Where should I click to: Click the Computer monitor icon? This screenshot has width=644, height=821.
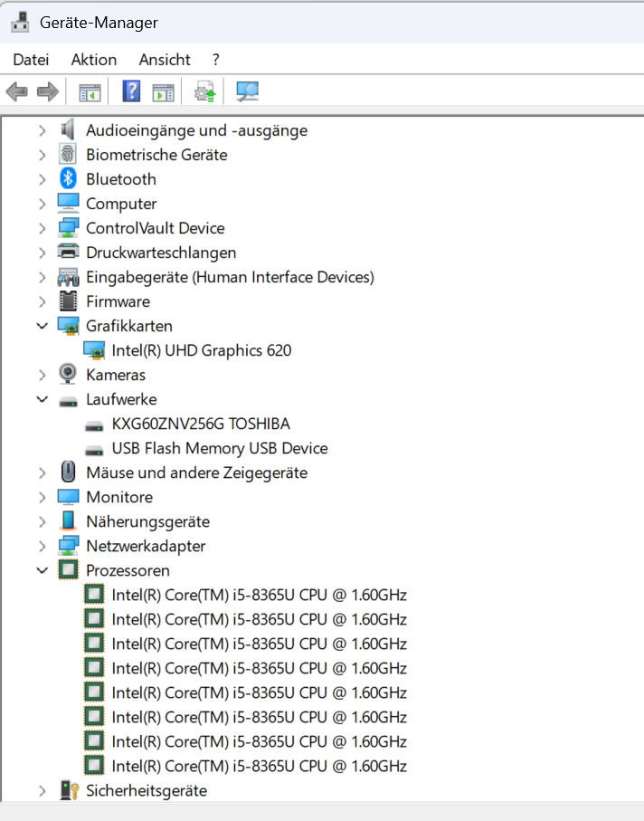[x=68, y=203]
